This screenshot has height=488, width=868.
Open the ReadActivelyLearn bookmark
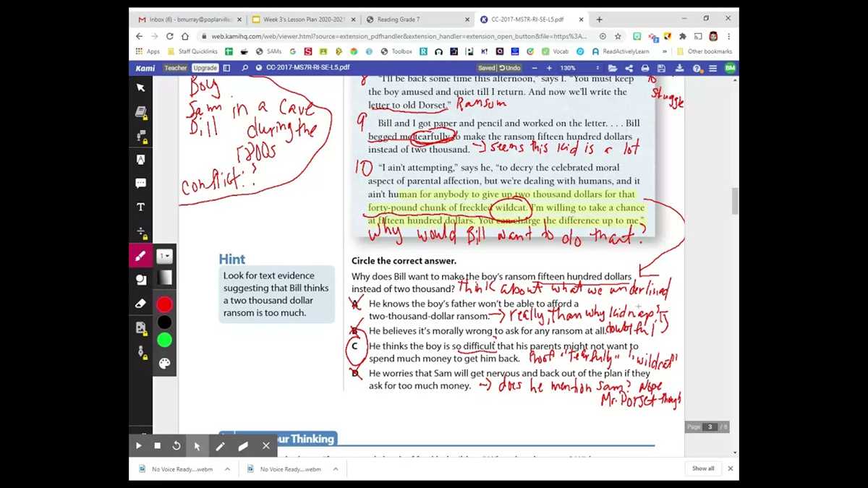coord(621,51)
